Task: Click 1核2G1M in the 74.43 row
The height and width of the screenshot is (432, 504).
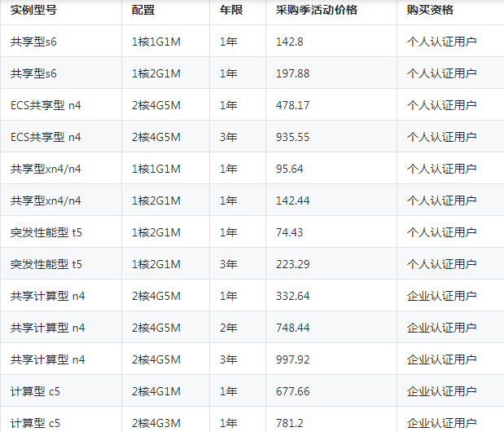Action: pyautogui.click(x=156, y=232)
